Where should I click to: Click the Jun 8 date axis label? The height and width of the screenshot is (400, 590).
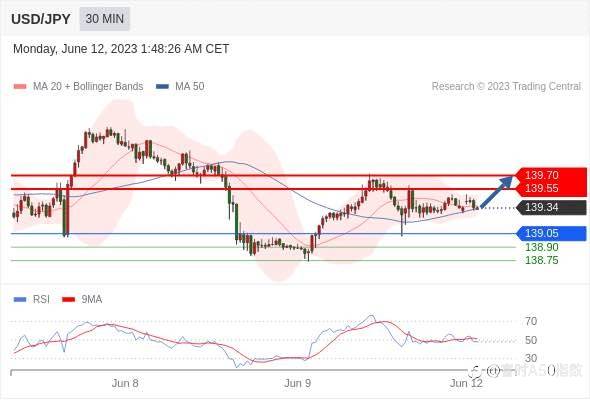click(125, 383)
